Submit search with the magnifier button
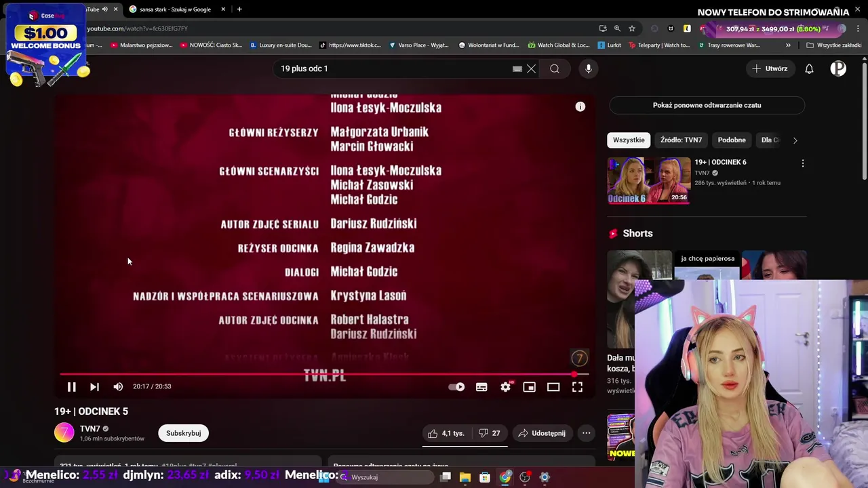868x488 pixels. click(555, 68)
